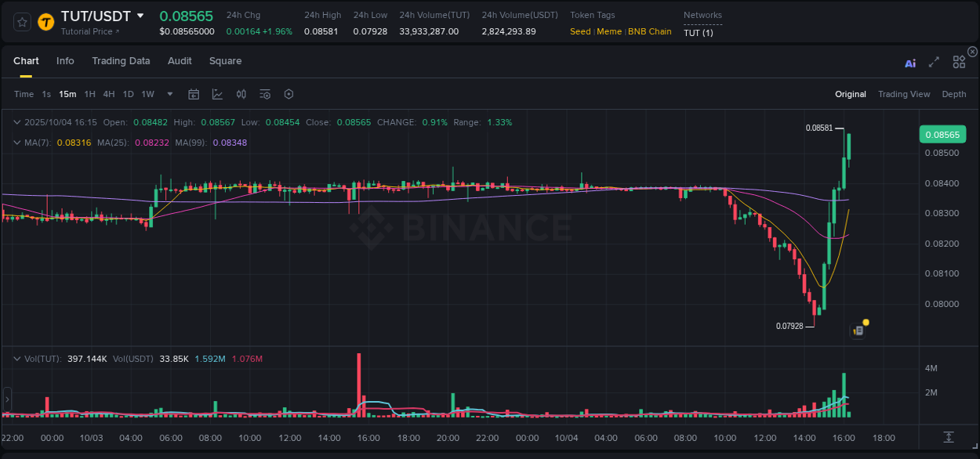
Task: Expand the interval options arrow
Action: [169, 94]
